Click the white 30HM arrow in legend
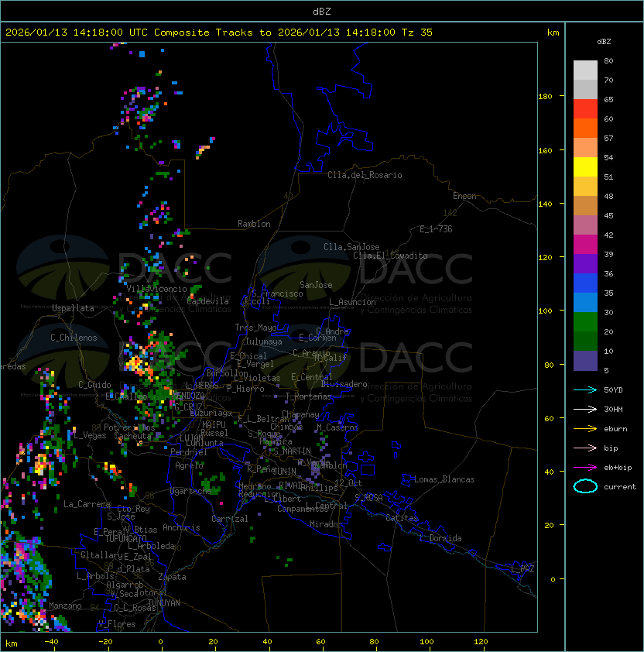This screenshot has width=644, height=652. (585, 409)
